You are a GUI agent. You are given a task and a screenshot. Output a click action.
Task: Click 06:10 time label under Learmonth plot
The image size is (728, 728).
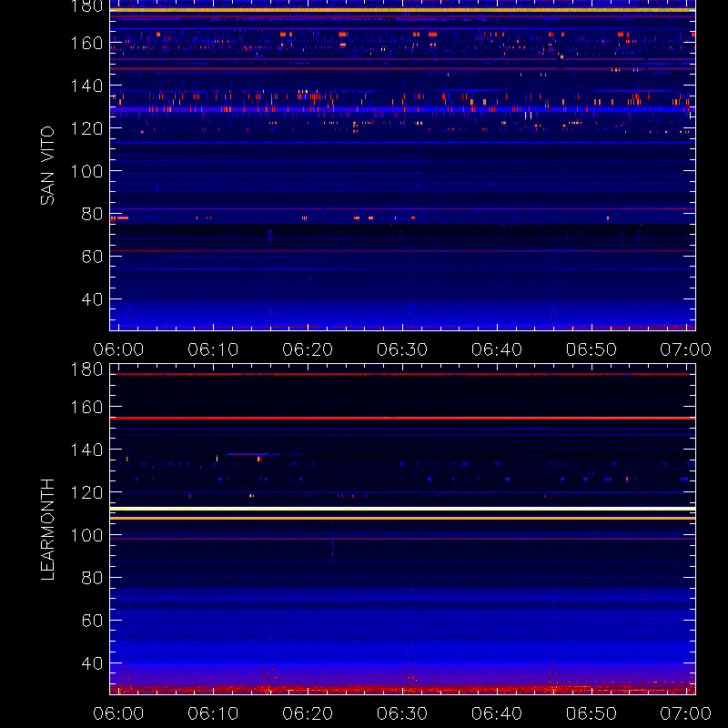coord(213,713)
